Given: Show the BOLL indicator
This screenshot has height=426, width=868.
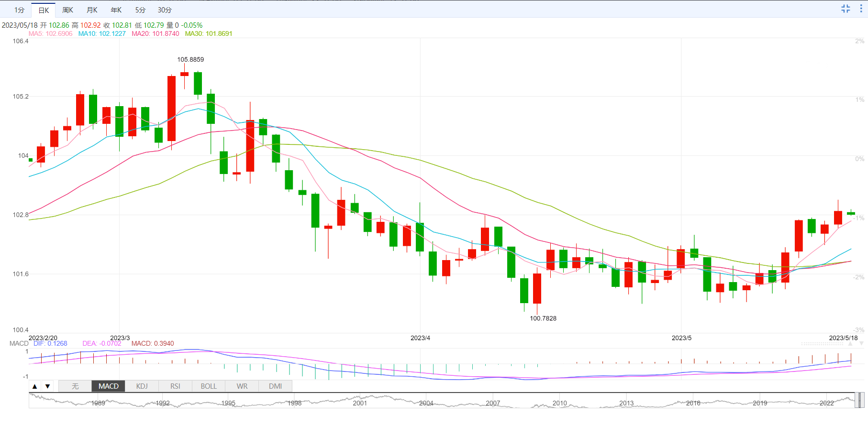Looking at the screenshot, I should tap(209, 386).
